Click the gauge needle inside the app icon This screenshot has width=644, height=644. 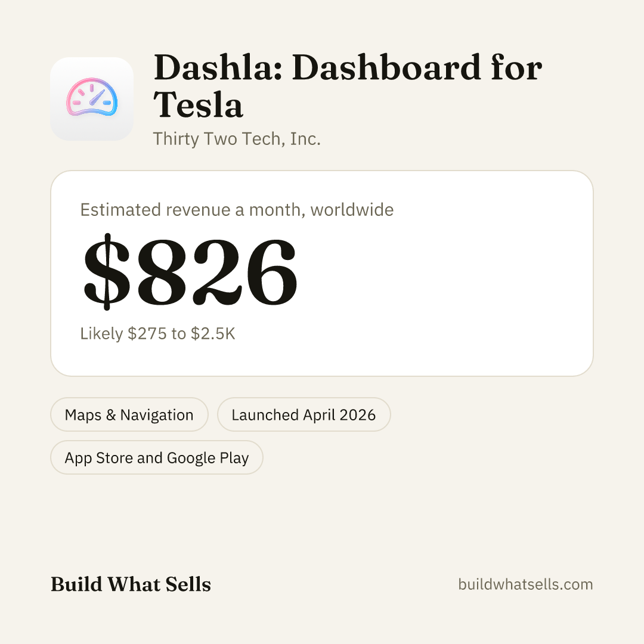[x=97, y=98]
